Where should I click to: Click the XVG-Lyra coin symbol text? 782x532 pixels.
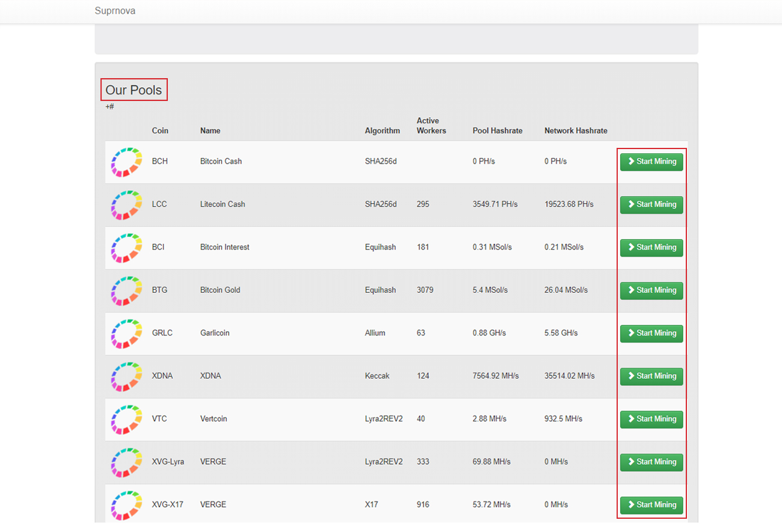(168, 462)
